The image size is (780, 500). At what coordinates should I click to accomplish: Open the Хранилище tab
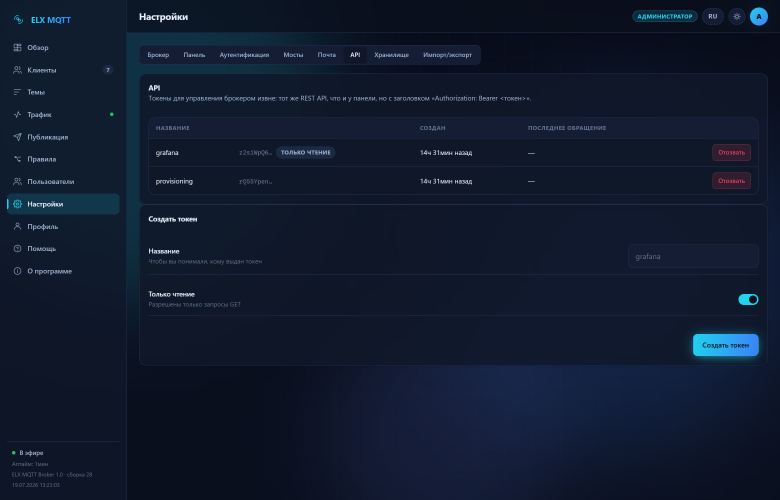391,55
